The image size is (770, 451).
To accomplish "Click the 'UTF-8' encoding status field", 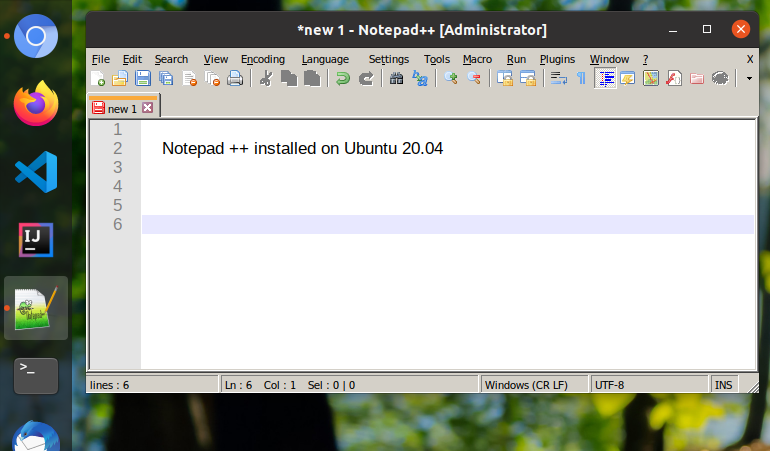I will [649, 385].
